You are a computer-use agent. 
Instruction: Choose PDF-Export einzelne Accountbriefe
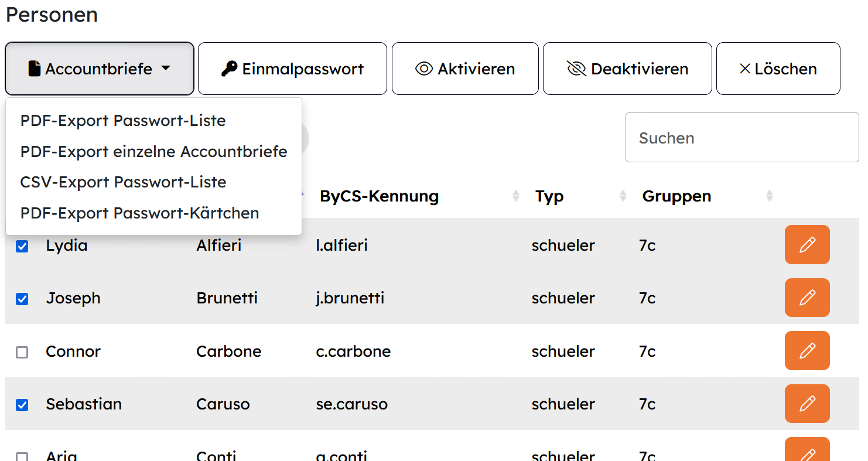click(153, 152)
